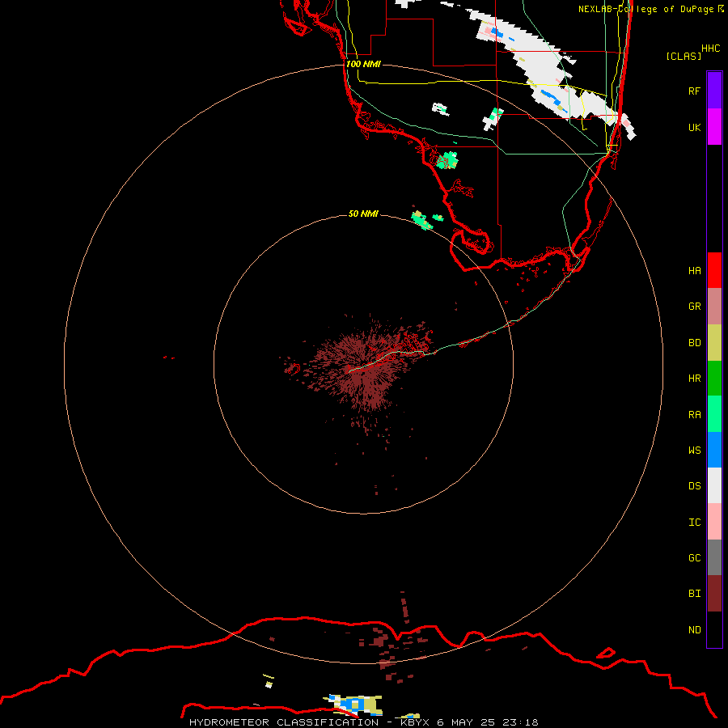Click the 50 NMI range ring label
The image size is (728, 728).
[363, 214]
